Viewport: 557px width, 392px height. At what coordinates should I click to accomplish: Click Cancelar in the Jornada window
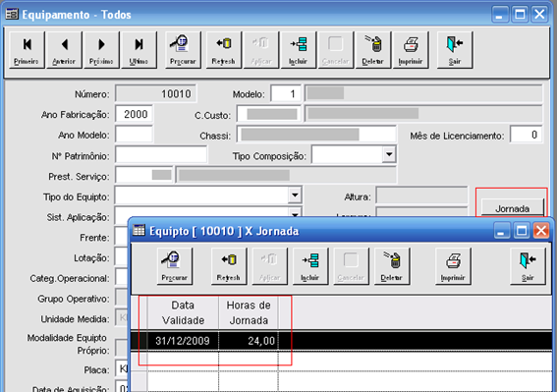click(351, 266)
